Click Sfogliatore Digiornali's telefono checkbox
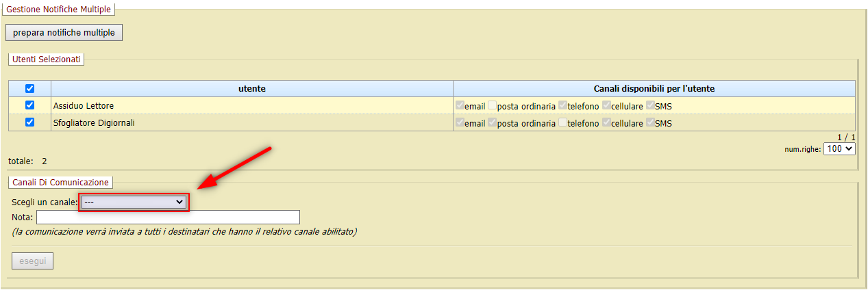Image resolution: width=868 pixels, height=290 pixels. click(x=562, y=122)
